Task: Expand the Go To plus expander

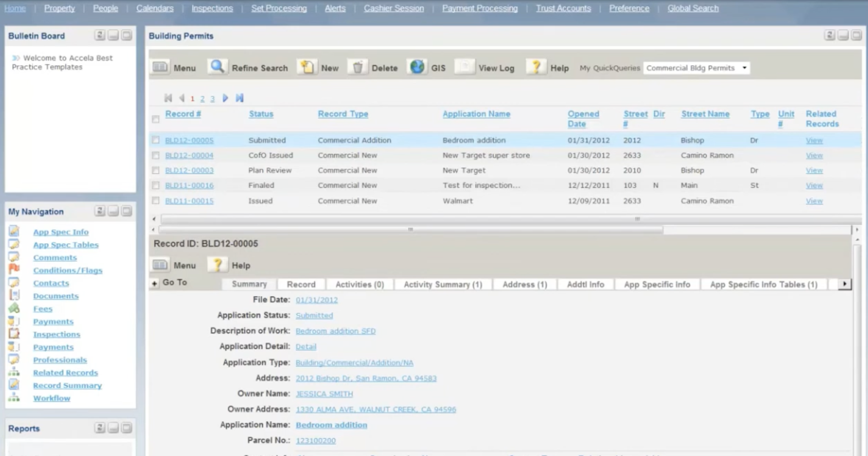Action: [154, 283]
